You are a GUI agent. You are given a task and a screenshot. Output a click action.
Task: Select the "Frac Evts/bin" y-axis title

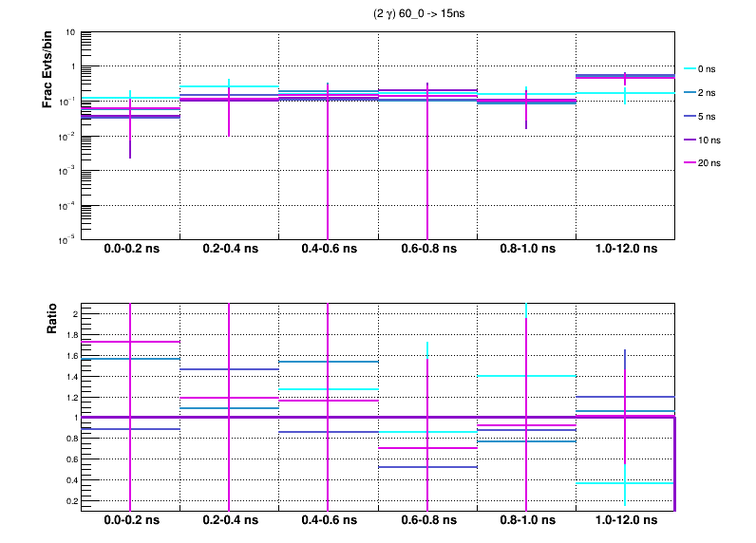[x=47, y=69]
